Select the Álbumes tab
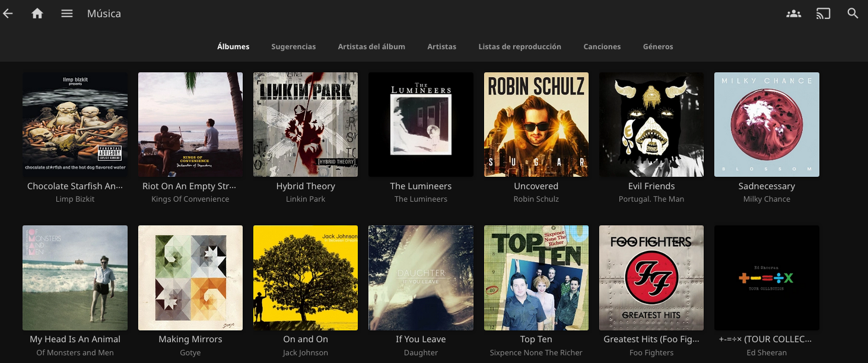Viewport: 868px width, 363px height. click(233, 46)
